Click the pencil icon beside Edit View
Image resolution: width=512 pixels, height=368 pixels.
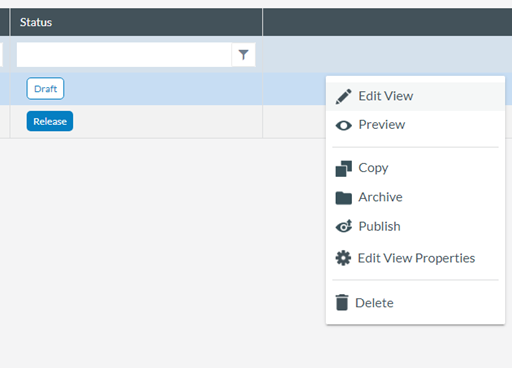click(x=343, y=97)
